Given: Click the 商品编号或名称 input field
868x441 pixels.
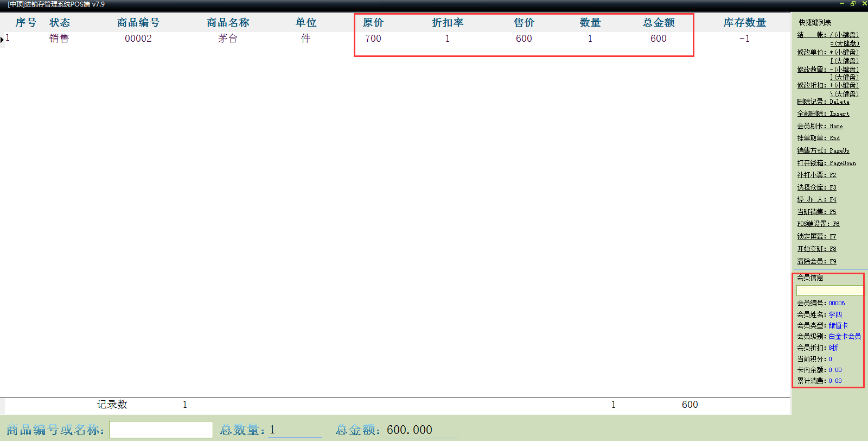Looking at the screenshot, I should click(x=161, y=430).
